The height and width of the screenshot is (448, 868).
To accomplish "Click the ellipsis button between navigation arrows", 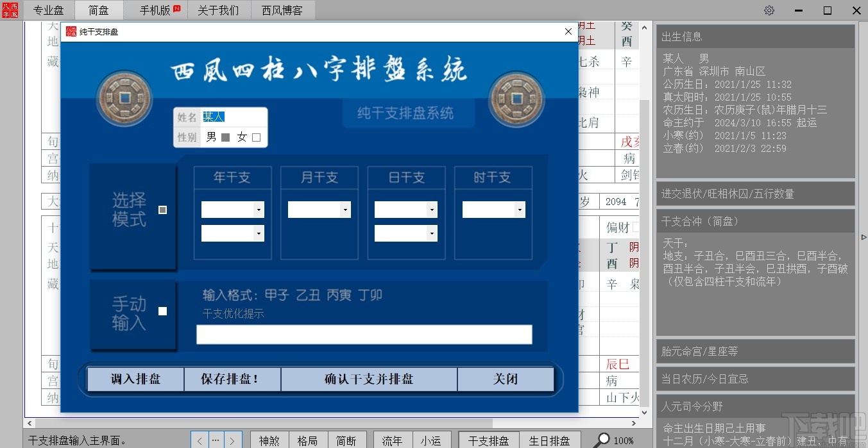I will click(x=215, y=440).
